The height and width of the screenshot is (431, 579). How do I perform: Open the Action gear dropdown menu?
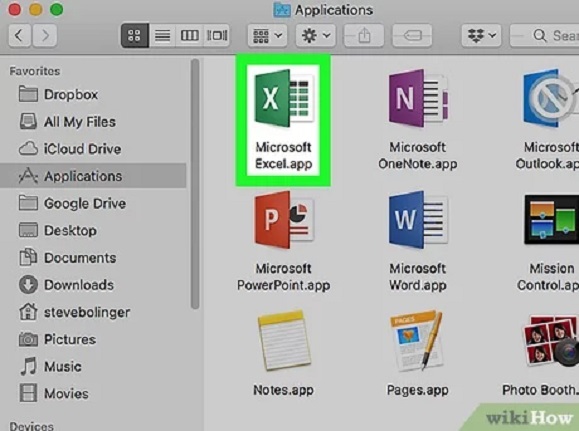pos(315,35)
